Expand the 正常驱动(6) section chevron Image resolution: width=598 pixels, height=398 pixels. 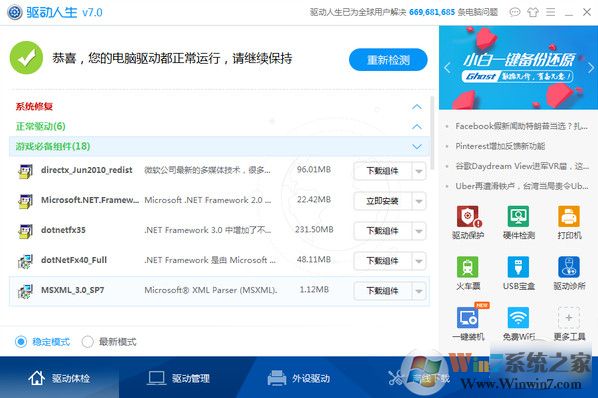417,126
